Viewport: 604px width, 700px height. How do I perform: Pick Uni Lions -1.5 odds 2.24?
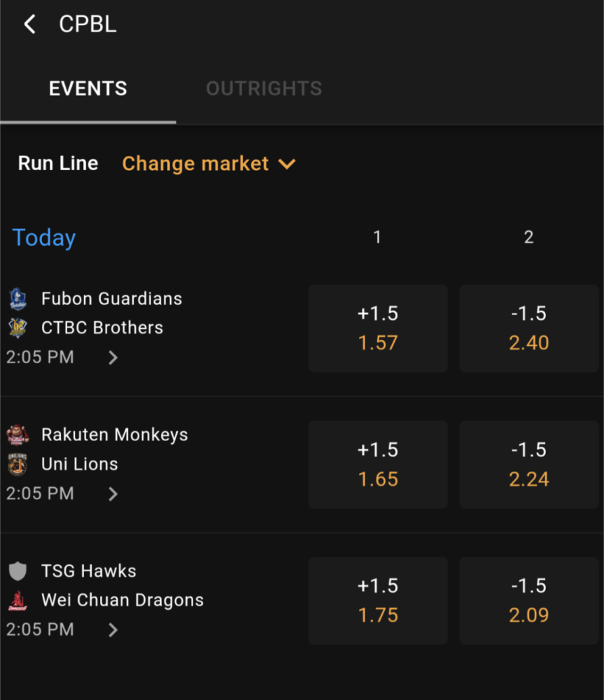click(529, 464)
